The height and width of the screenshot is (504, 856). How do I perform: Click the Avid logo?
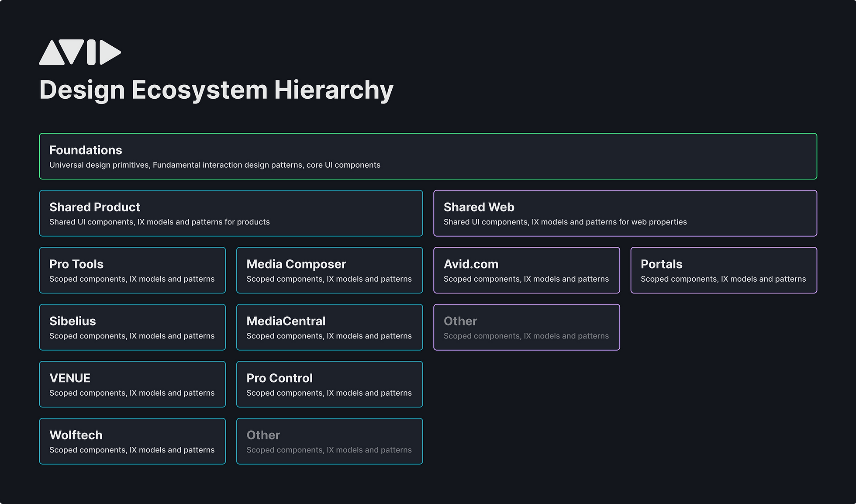click(x=80, y=52)
